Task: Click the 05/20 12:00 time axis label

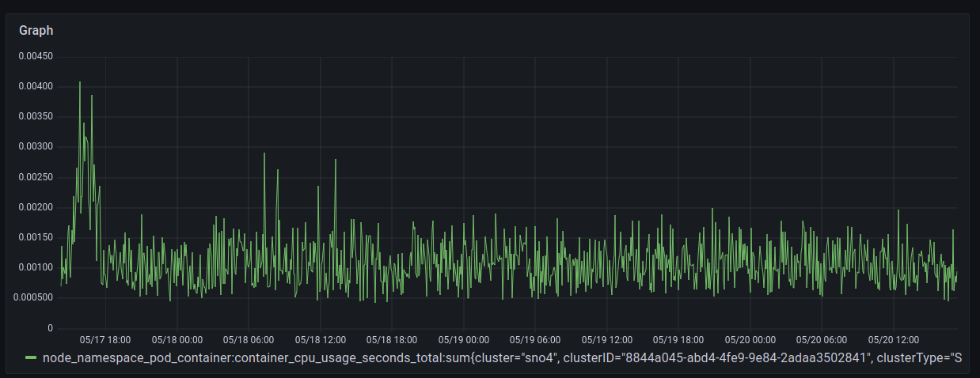Action: pyautogui.click(x=893, y=339)
